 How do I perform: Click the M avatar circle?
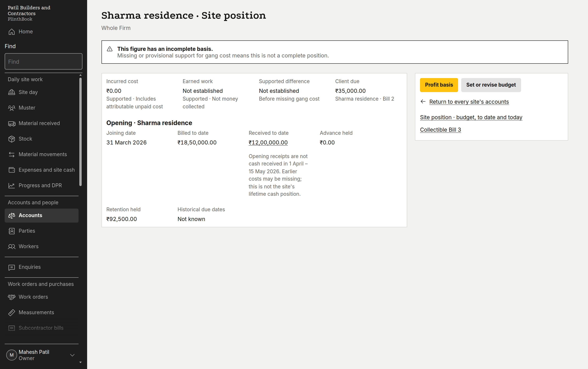pos(11,355)
